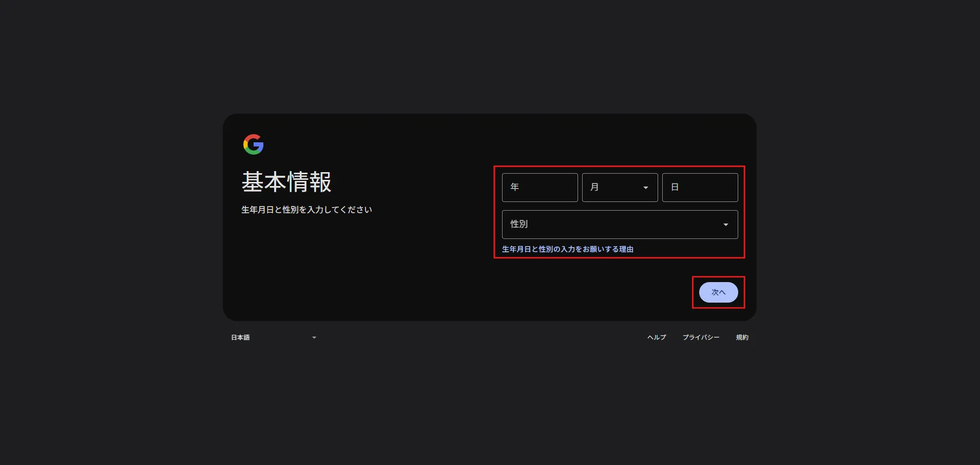Open the 月 (month) dropdown

(620, 188)
